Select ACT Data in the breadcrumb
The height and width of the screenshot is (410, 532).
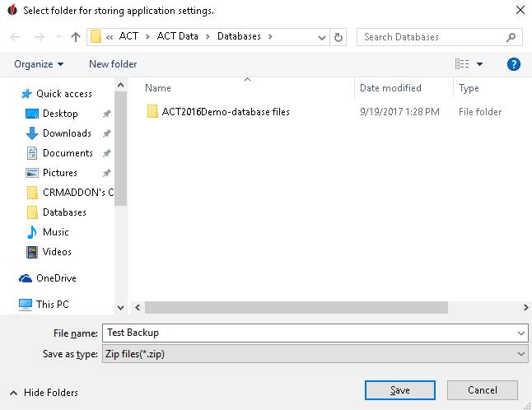(177, 36)
